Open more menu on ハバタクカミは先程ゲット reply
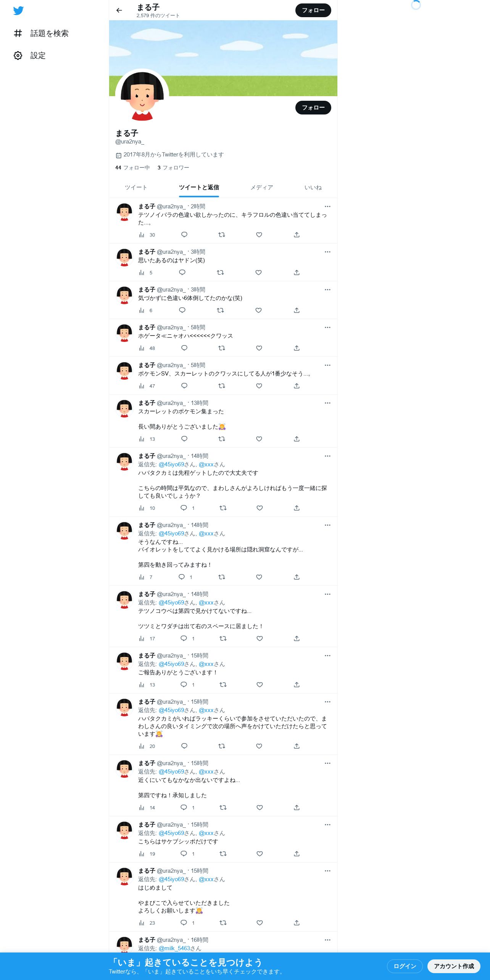Image resolution: width=490 pixels, height=980 pixels. (x=327, y=456)
